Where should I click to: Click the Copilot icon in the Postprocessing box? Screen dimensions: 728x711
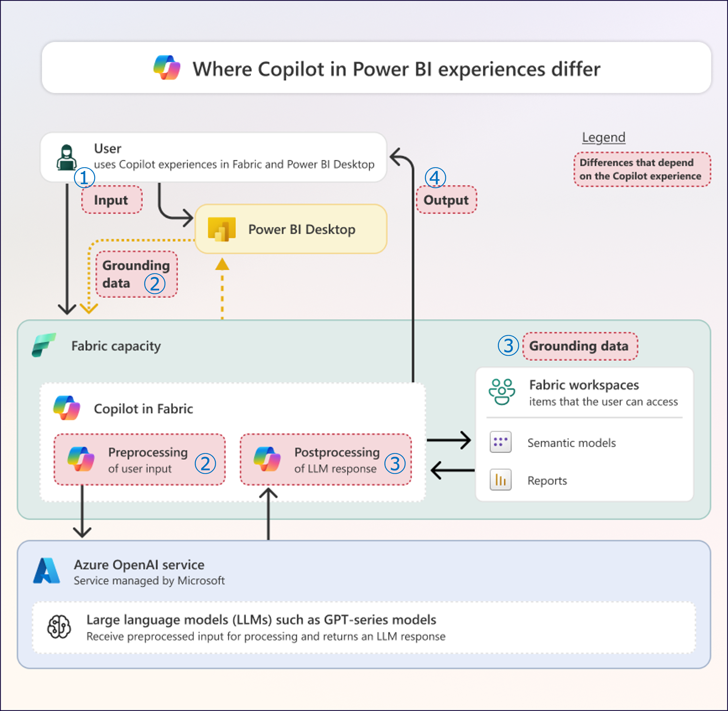(267, 459)
